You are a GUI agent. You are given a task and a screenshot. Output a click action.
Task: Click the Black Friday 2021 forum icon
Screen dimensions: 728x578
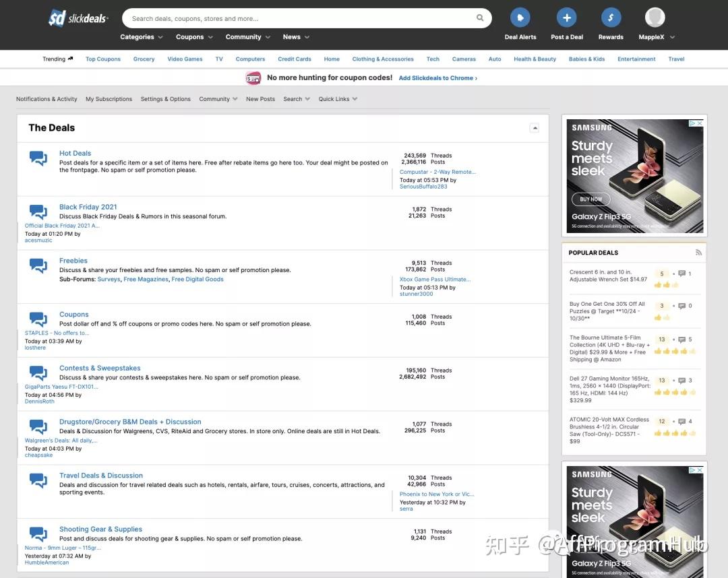coord(38,212)
